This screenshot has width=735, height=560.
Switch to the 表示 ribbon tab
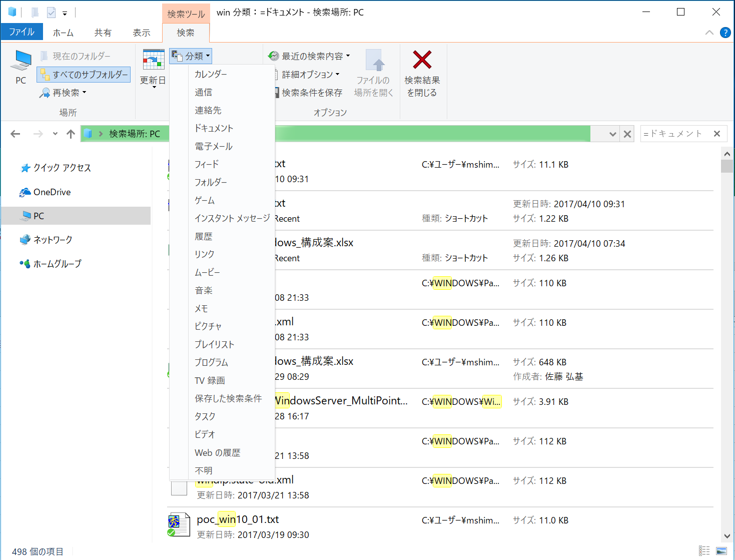coord(142,33)
